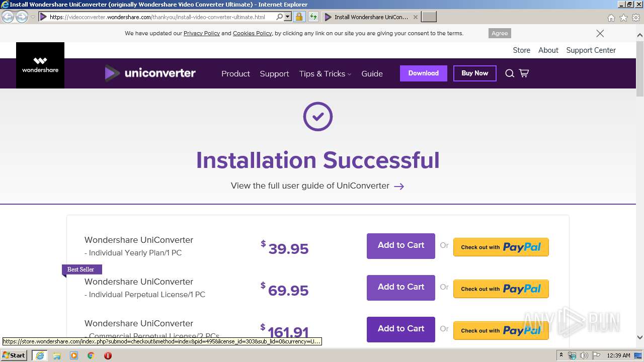Expand the Tips & Tricks menu

pos(325,73)
